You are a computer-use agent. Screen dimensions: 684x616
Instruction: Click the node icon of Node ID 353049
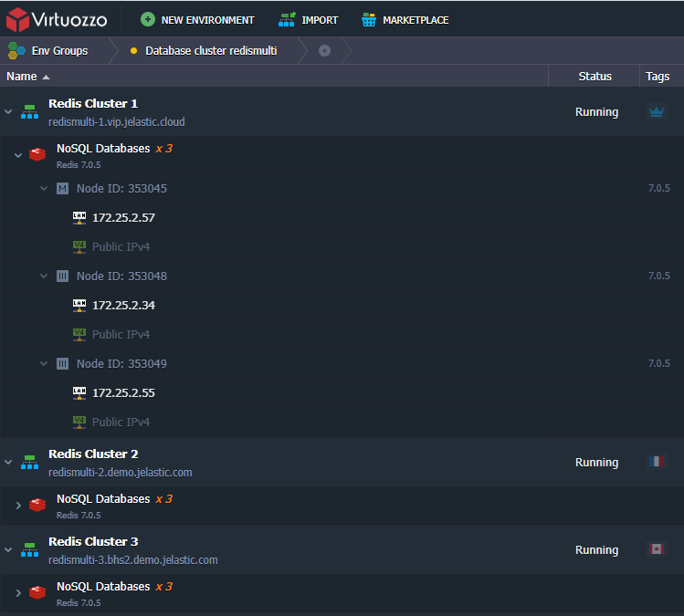(x=62, y=364)
